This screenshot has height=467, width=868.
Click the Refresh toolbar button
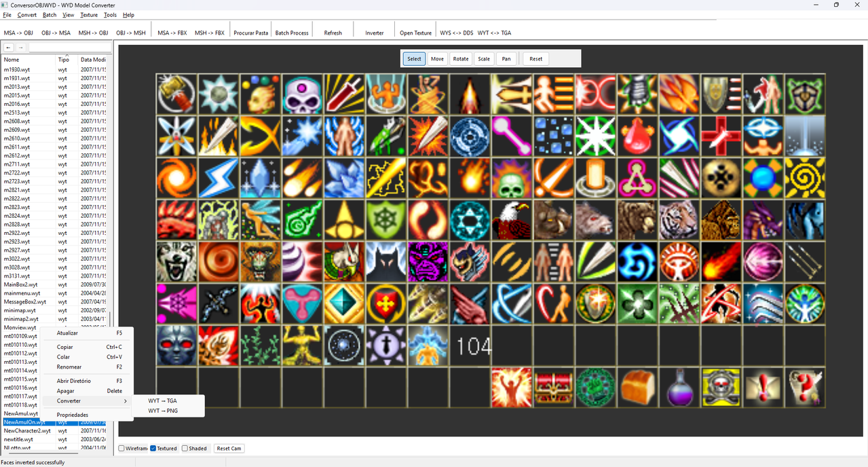click(333, 33)
